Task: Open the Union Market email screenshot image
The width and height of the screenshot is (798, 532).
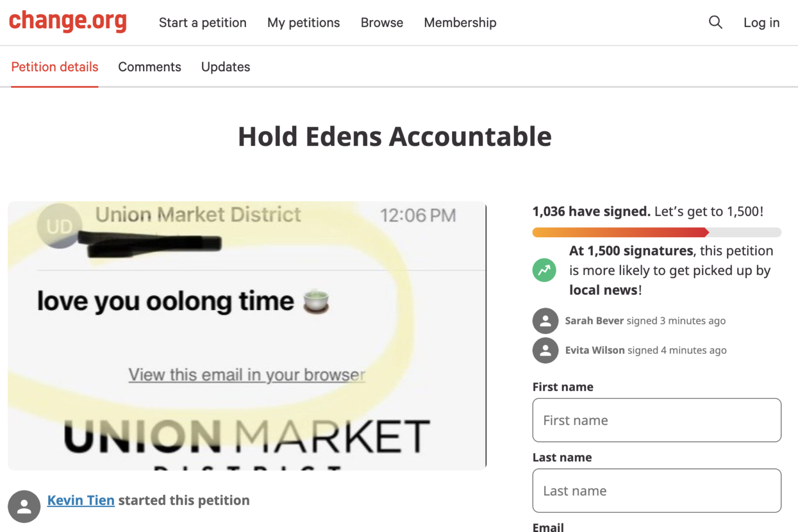Action: pos(247,335)
